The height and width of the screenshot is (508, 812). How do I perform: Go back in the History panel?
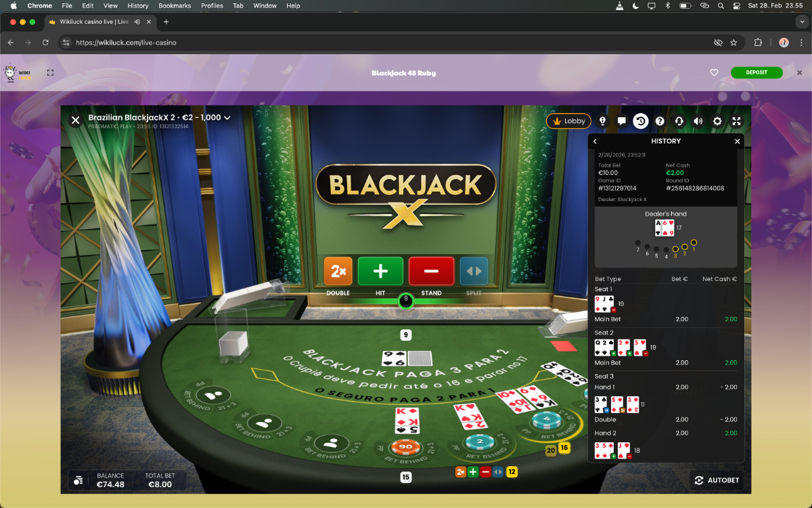(595, 142)
